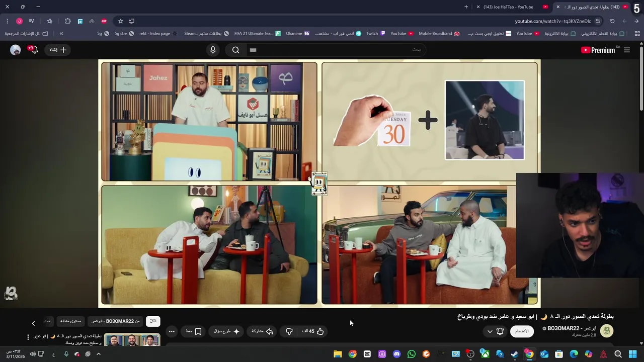
Task: Open the Twitch bookmark
Action: coord(375,33)
